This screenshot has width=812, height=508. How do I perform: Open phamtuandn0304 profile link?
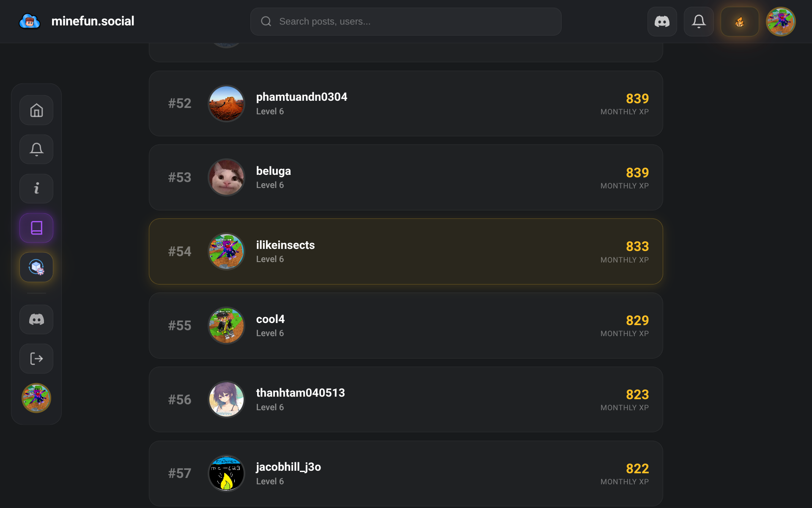(x=302, y=97)
